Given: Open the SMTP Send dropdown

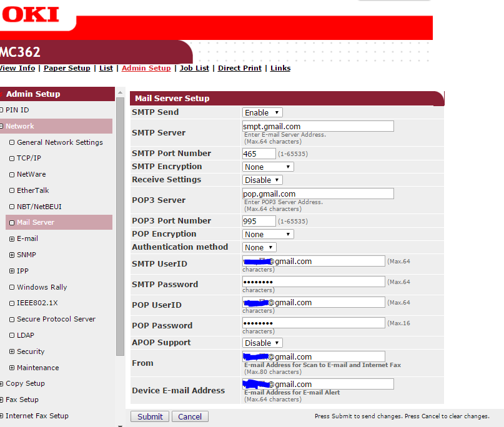Looking at the screenshot, I should (262, 112).
